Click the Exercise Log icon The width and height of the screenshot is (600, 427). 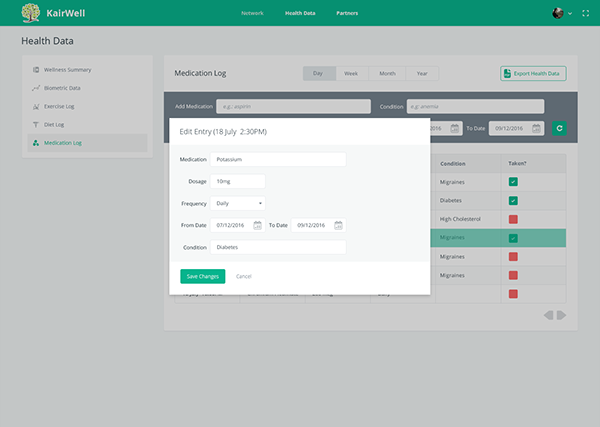click(x=36, y=106)
